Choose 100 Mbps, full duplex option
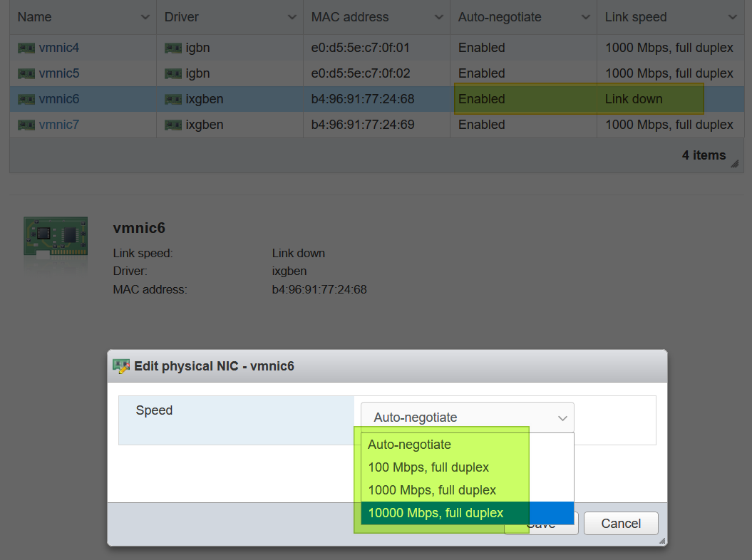Image resolution: width=752 pixels, height=560 pixels. pyautogui.click(x=428, y=467)
